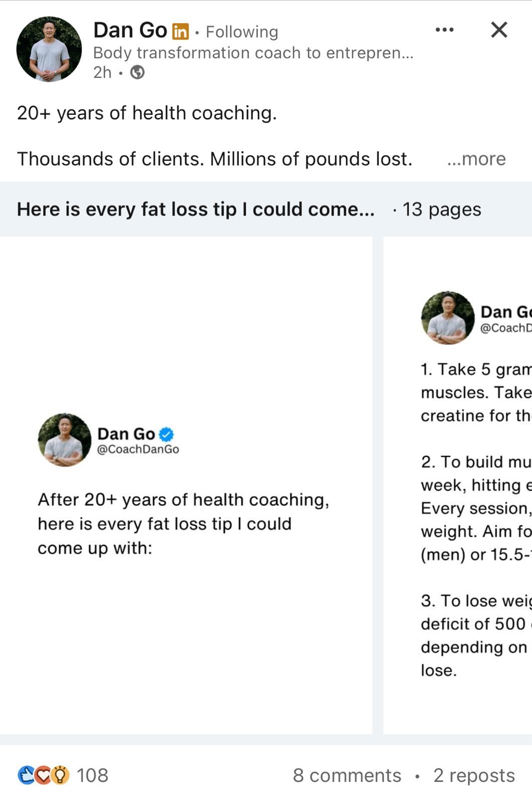532x802 pixels.
Task: Open the first carousel slide page
Action: click(185, 485)
